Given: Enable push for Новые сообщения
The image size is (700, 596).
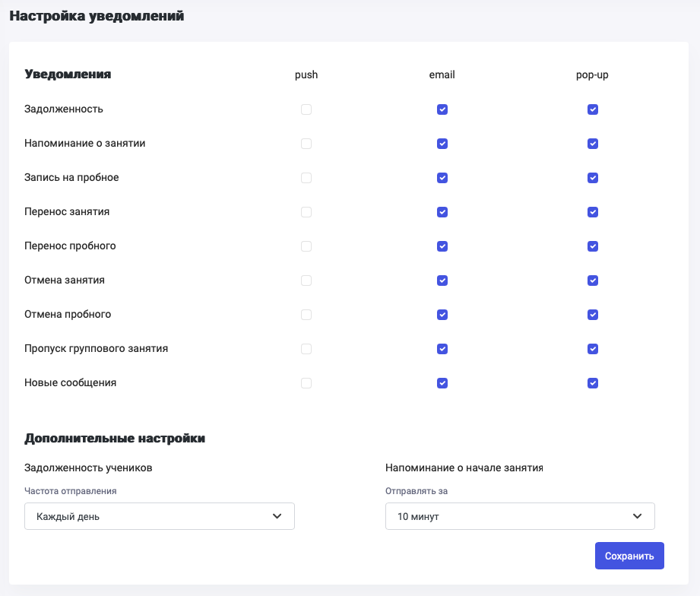Looking at the screenshot, I should [x=306, y=383].
